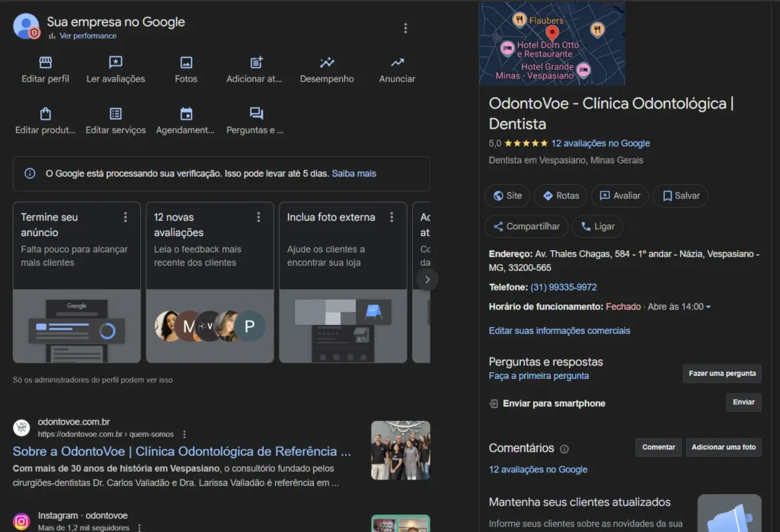Click the Site button

pyautogui.click(x=507, y=196)
